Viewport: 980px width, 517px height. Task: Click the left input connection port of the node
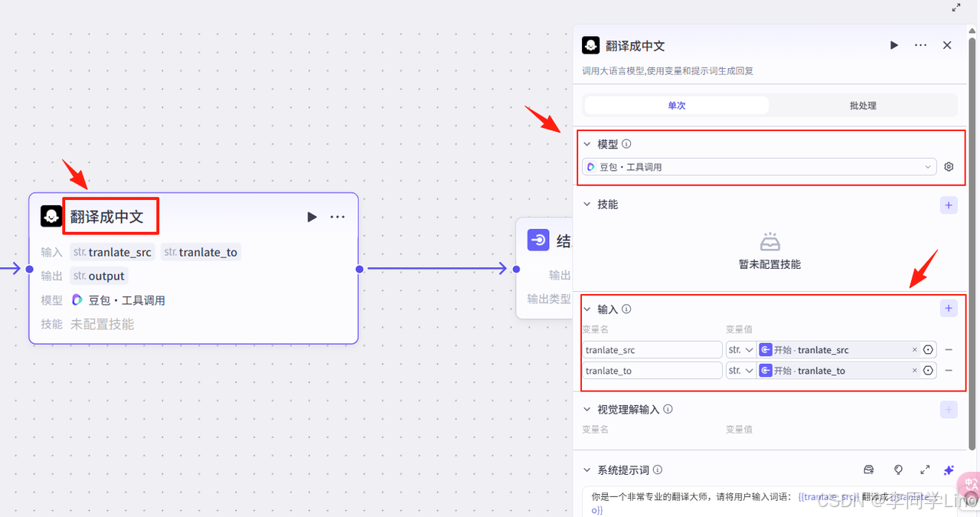[x=29, y=269]
